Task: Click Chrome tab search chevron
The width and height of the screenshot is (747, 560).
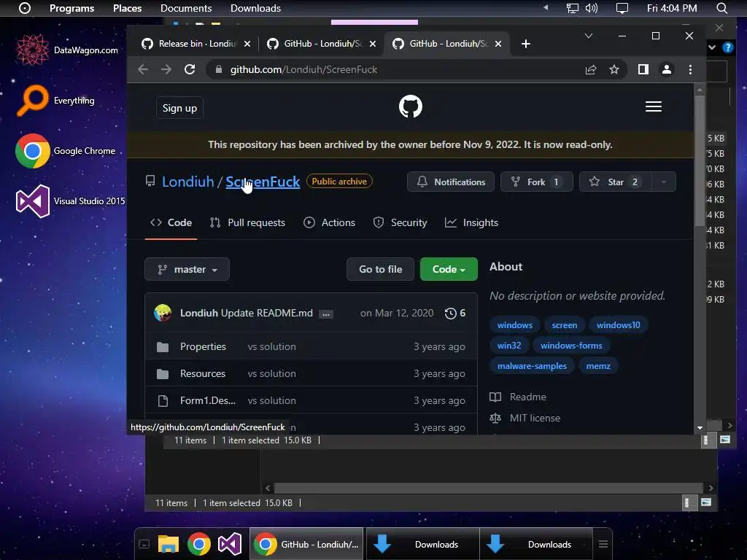Action: click(589, 36)
